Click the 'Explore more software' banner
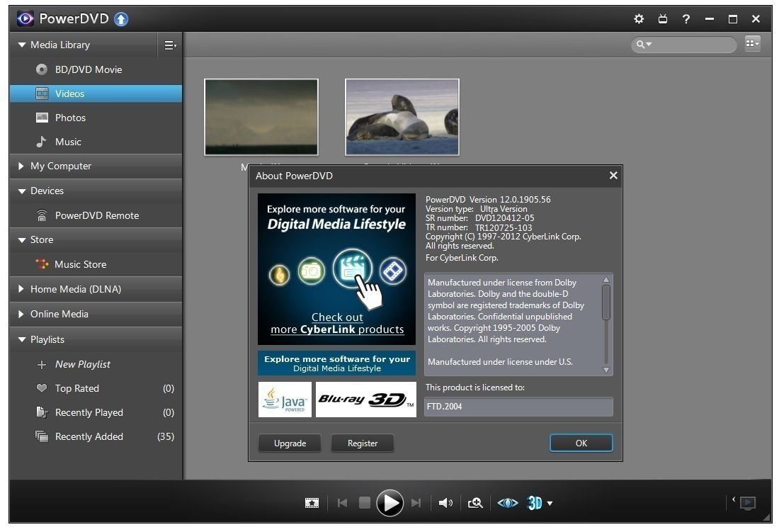Screen dimensions: 779x532 click(x=337, y=363)
